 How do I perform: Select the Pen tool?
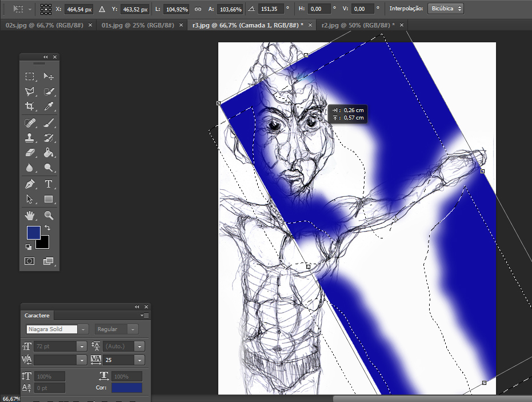tap(30, 184)
